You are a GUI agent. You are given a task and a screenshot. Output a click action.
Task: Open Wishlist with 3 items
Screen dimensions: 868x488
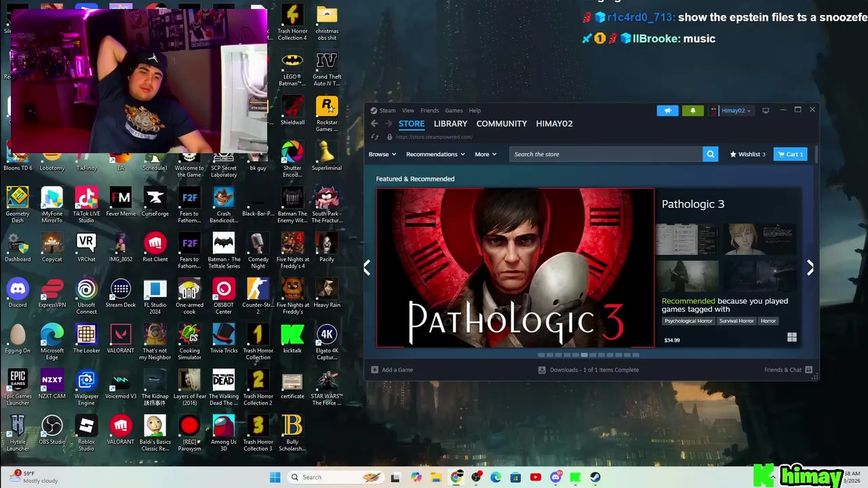pos(747,155)
